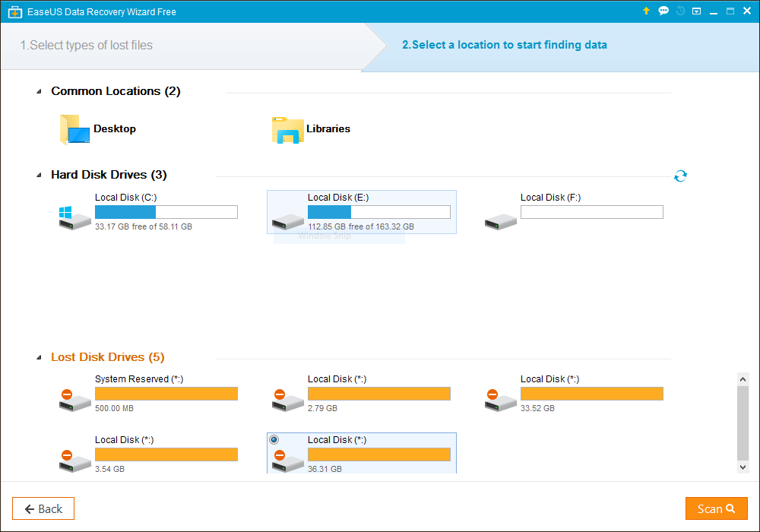Click the "500.00 MB" size text

pyautogui.click(x=115, y=408)
